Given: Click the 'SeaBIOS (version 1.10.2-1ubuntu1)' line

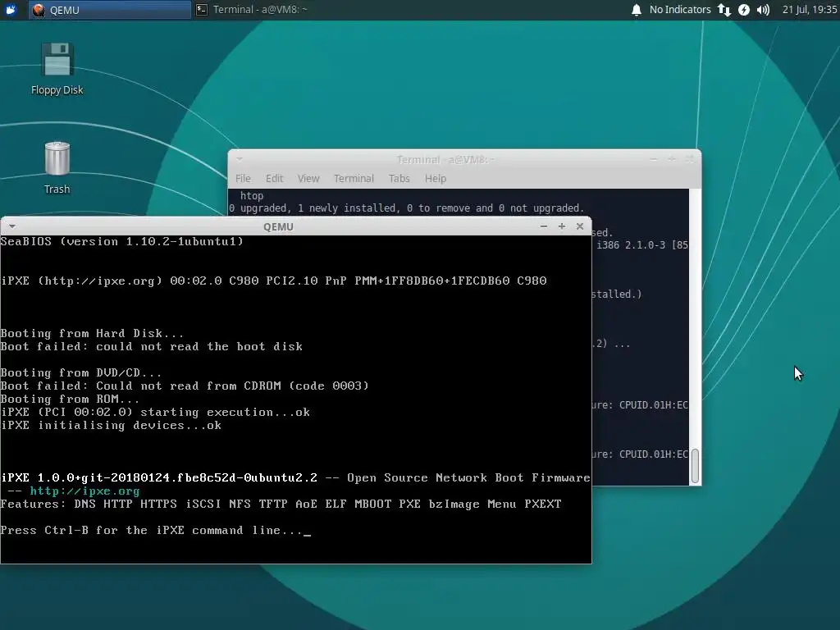Looking at the screenshot, I should (x=121, y=242).
